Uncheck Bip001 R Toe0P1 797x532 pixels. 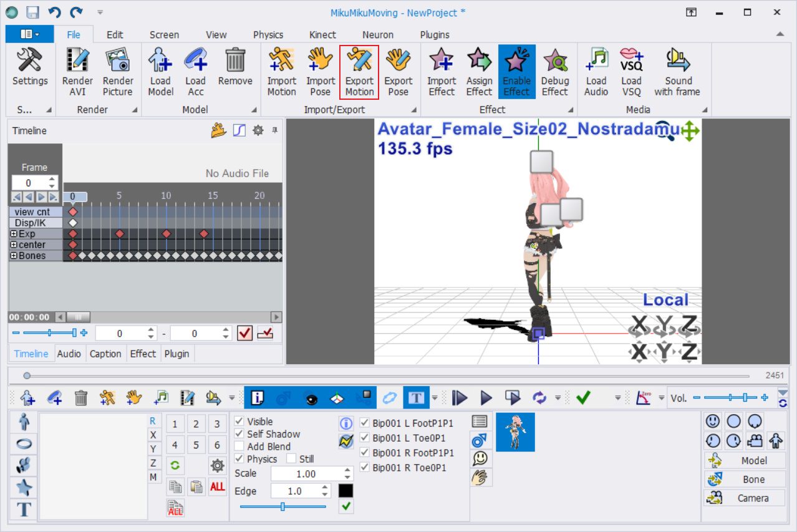[365, 468]
